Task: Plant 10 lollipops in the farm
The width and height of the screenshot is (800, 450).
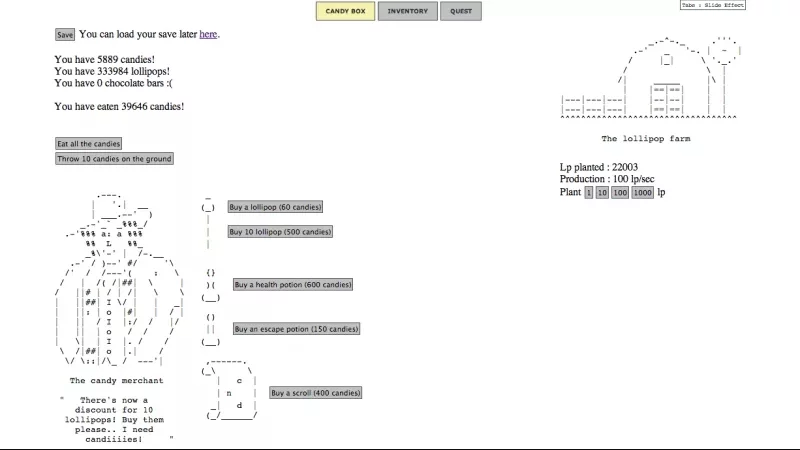Action: click(x=602, y=192)
